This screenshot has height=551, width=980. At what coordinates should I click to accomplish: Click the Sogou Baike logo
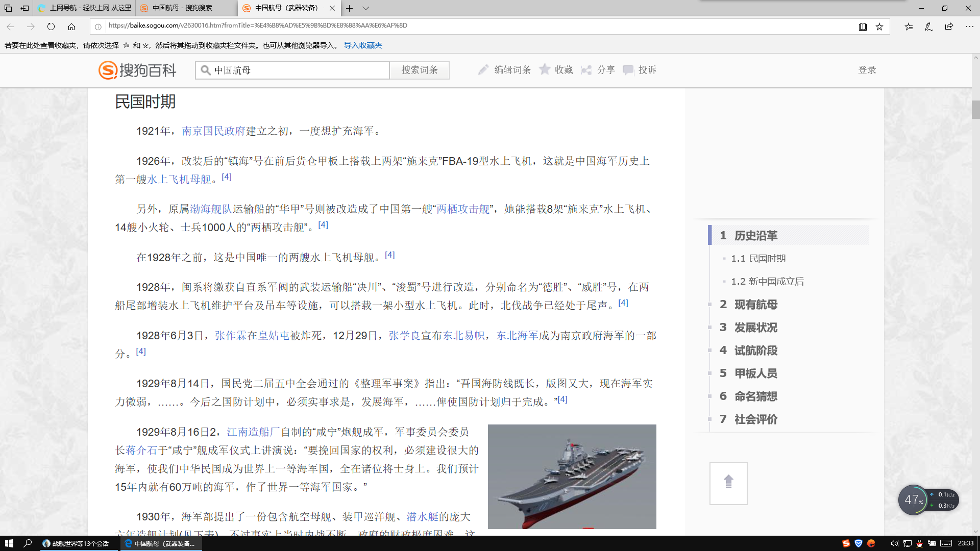137,70
